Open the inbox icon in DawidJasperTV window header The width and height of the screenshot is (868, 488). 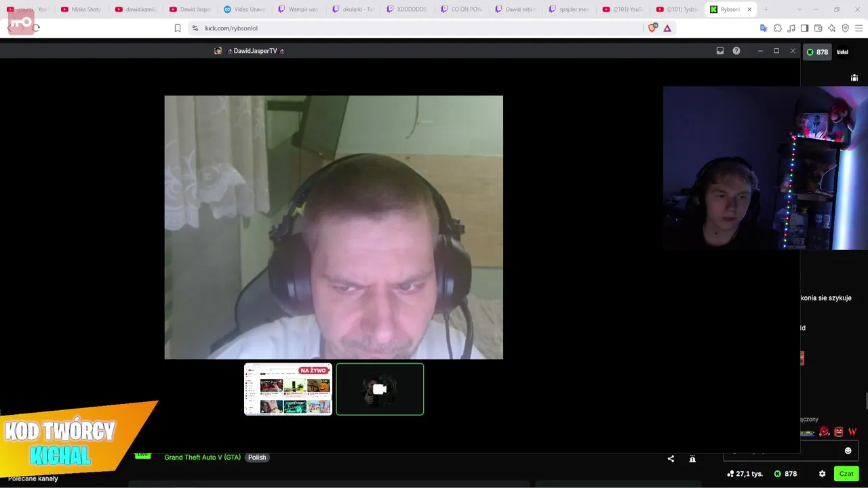coord(720,51)
